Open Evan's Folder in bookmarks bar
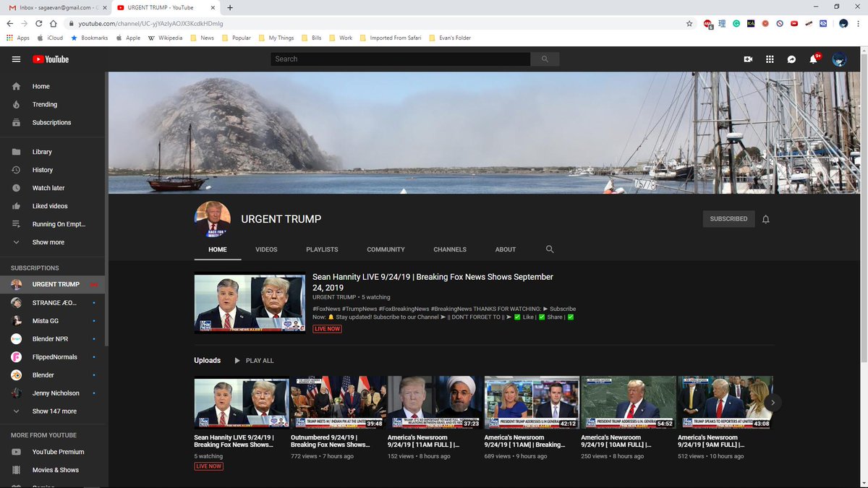 (450, 38)
